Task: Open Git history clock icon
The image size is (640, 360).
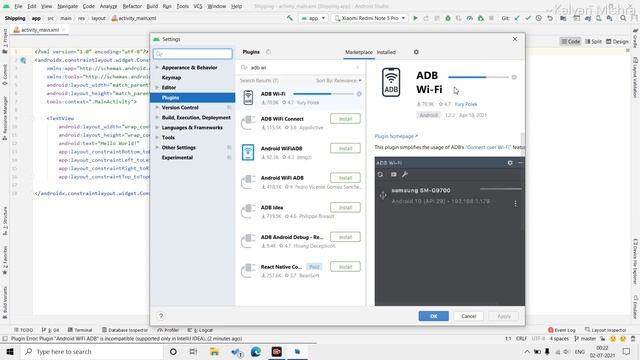Action: [539, 18]
